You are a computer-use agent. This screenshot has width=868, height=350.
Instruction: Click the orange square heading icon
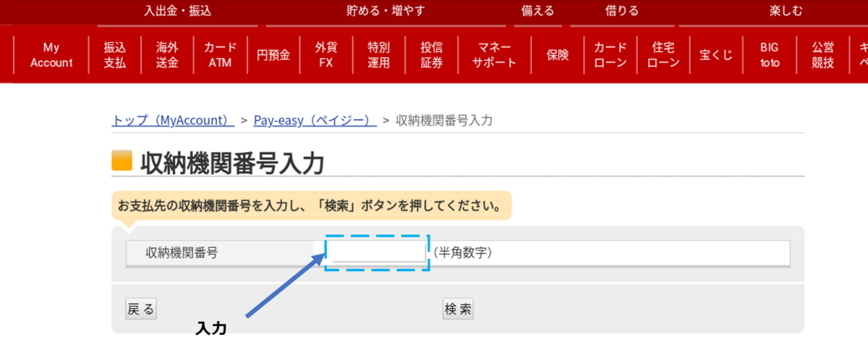pyautogui.click(x=122, y=161)
